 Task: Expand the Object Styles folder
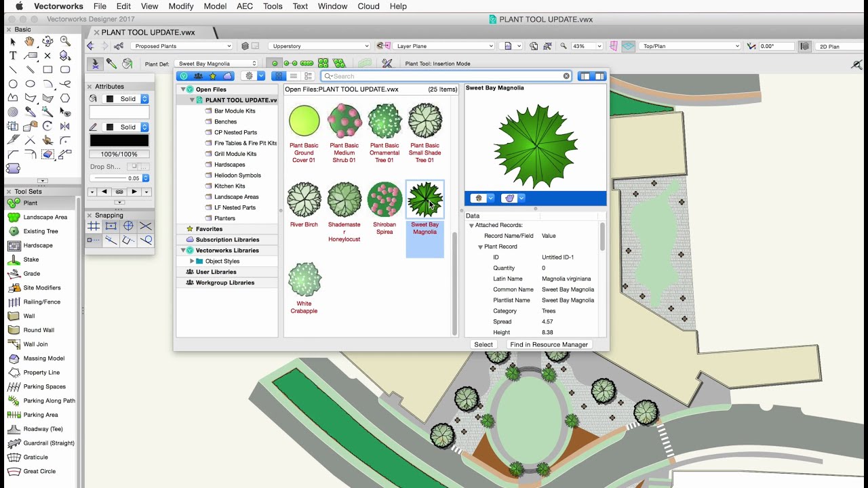point(192,261)
